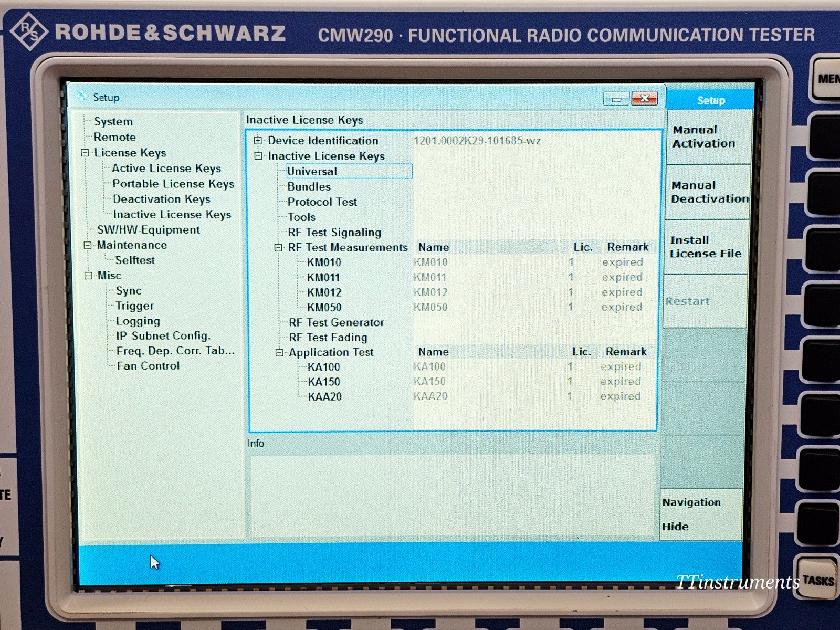Viewport: 840px width, 630px height.
Task: Collapse the Application Test branch
Action: point(278,352)
